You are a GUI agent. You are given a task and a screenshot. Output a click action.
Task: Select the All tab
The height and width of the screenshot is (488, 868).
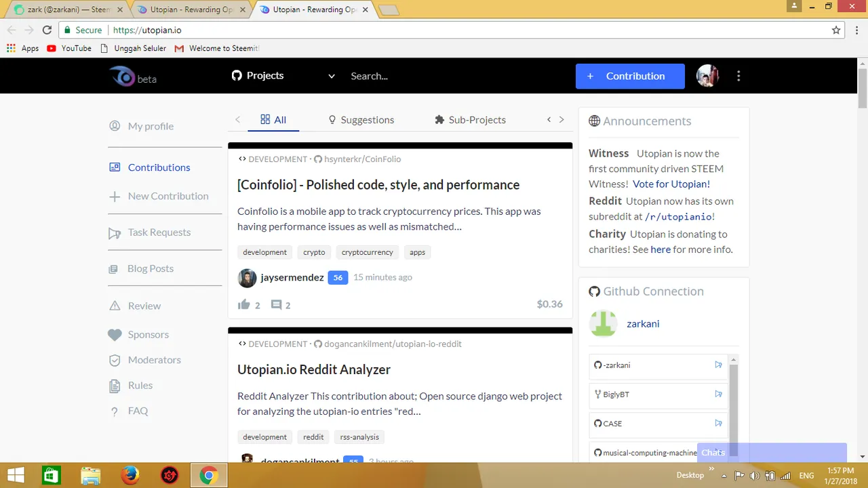(x=273, y=120)
